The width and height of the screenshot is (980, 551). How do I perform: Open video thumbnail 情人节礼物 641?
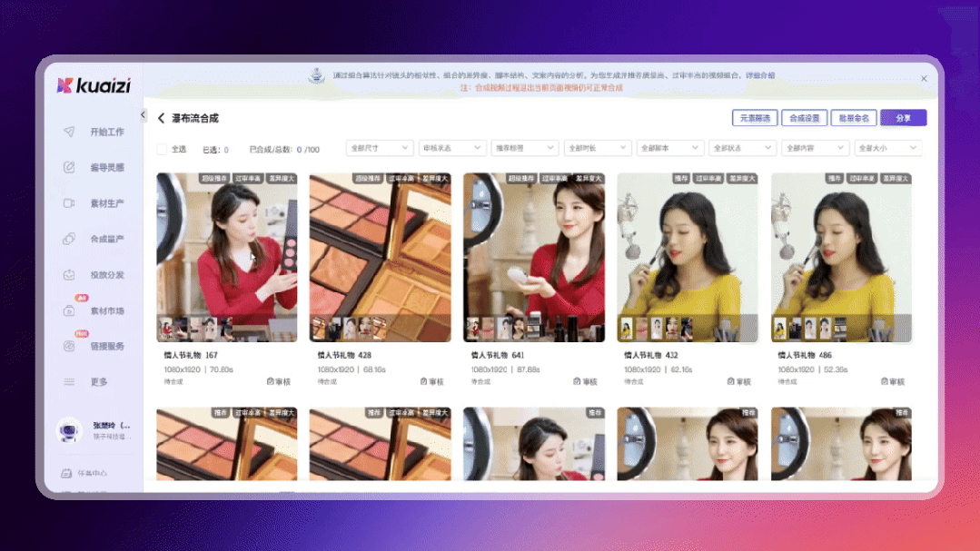(534, 258)
